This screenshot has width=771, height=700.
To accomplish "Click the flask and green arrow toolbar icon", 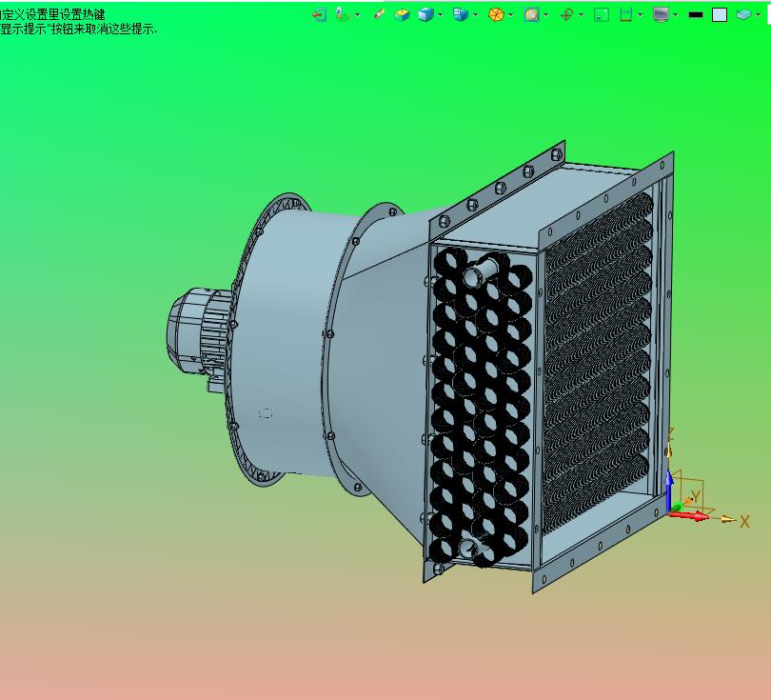I will (343, 14).
